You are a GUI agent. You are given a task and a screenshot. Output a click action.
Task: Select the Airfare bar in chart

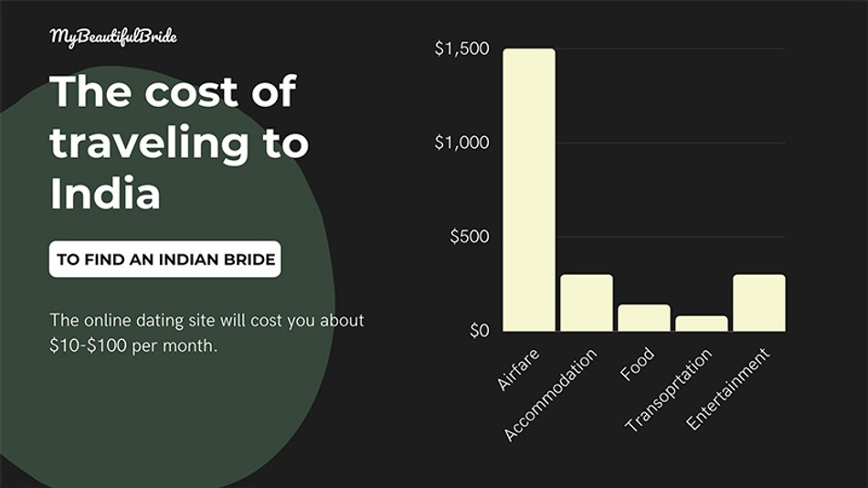529,190
